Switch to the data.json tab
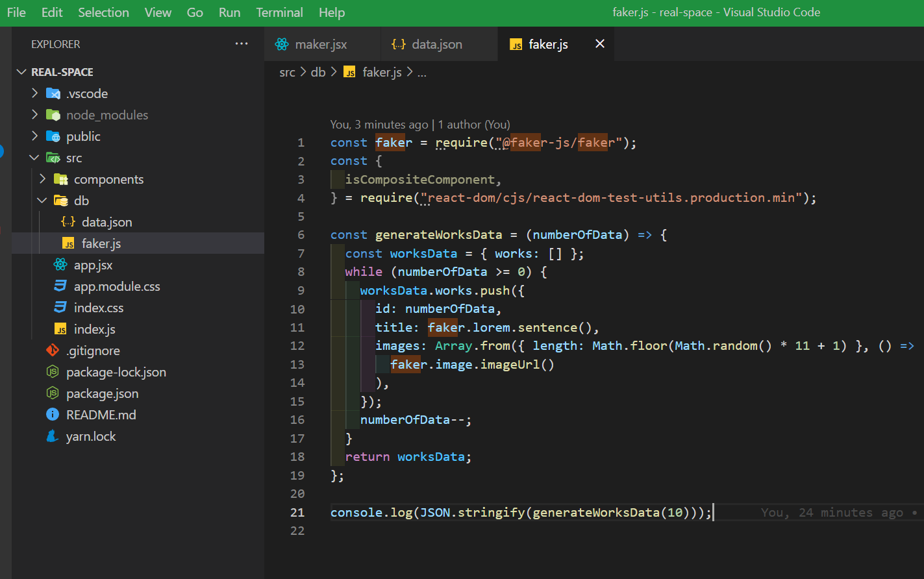 coord(439,44)
